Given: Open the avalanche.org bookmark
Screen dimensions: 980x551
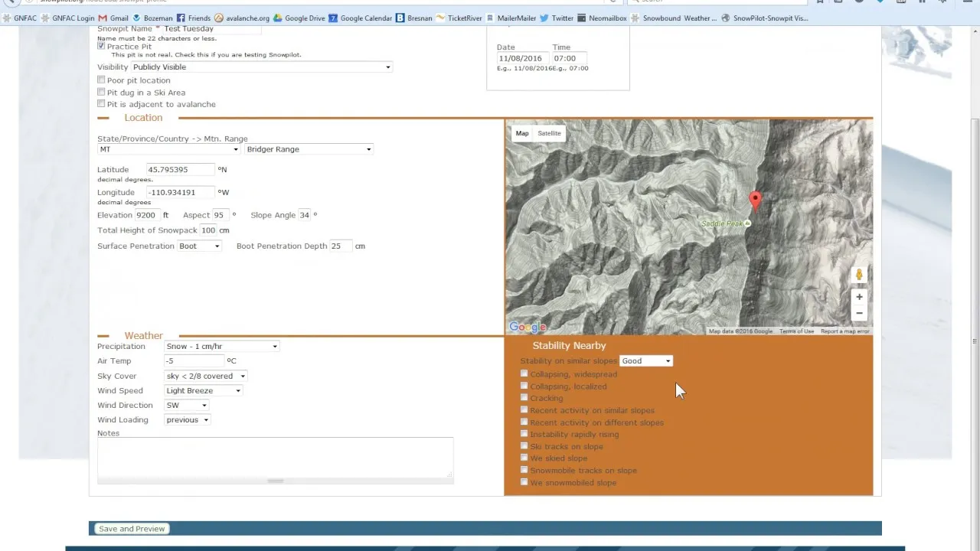Looking at the screenshot, I should tap(242, 18).
